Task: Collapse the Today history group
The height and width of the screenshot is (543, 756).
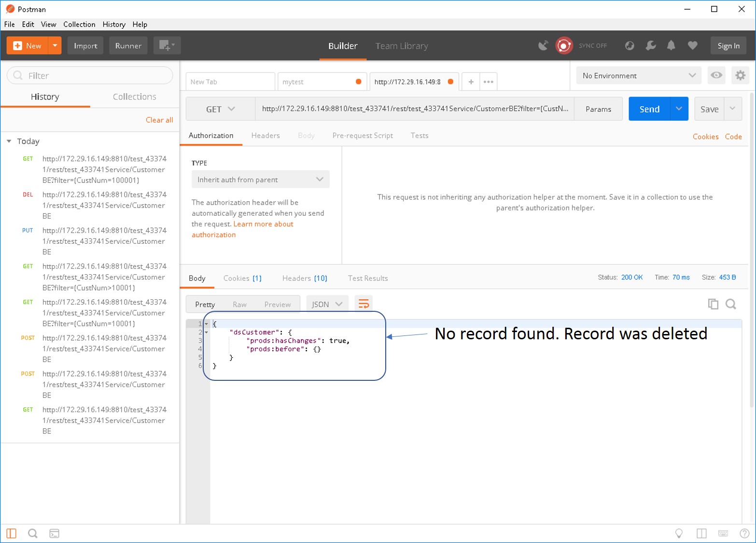Action: (x=9, y=141)
